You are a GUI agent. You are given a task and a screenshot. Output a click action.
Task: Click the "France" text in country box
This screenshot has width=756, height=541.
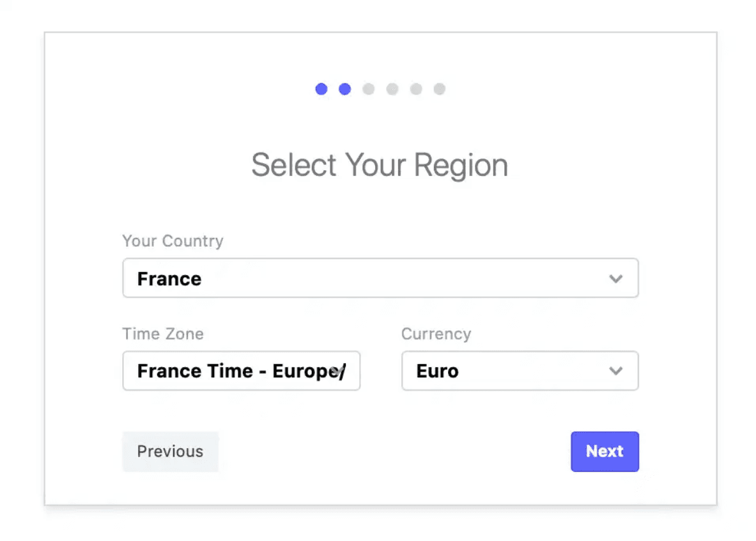[x=169, y=279]
